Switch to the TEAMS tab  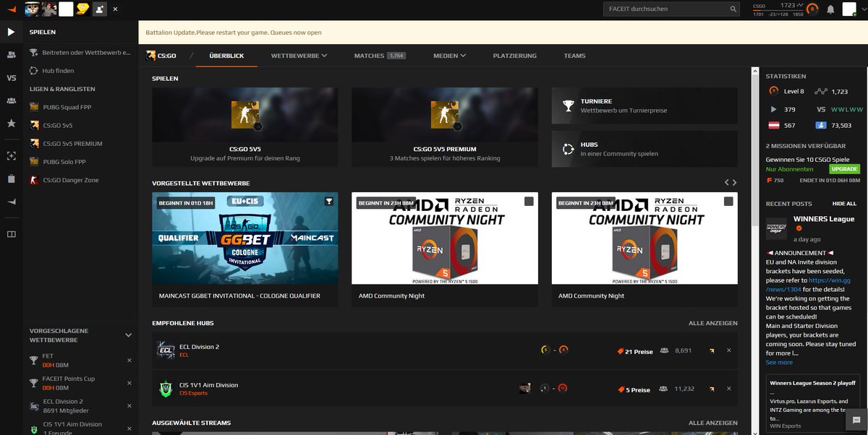click(x=574, y=56)
